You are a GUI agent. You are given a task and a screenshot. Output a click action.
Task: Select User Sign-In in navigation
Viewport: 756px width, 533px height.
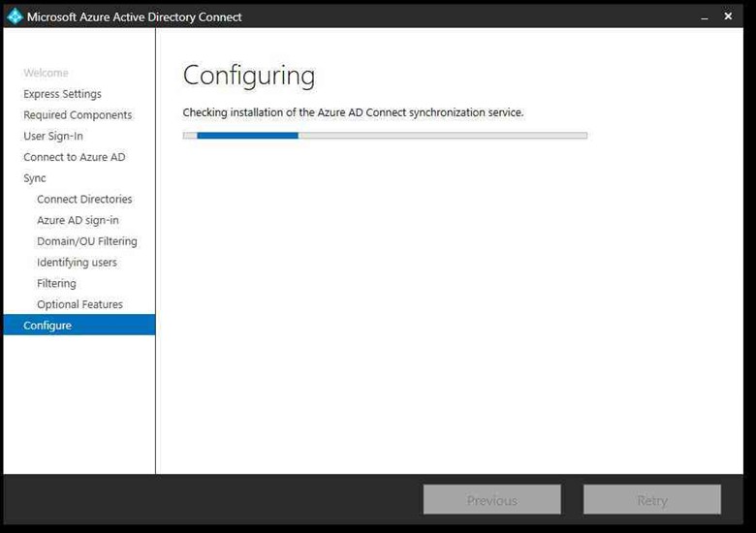pos(53,137)
